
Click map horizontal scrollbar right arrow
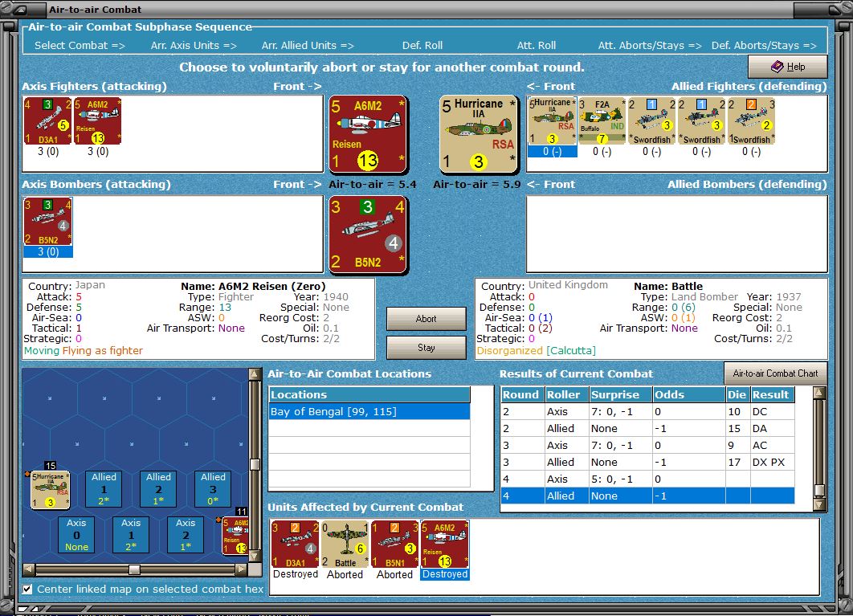tap(241, 569)
